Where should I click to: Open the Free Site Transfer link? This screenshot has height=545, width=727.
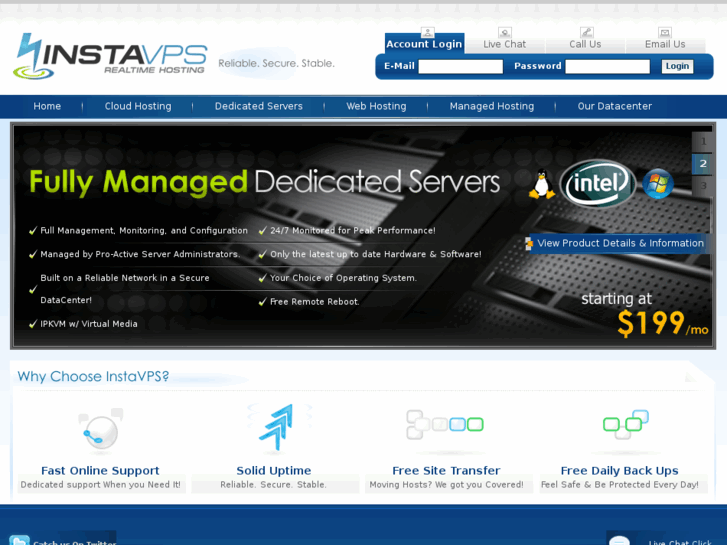click(x=446, y=471)
